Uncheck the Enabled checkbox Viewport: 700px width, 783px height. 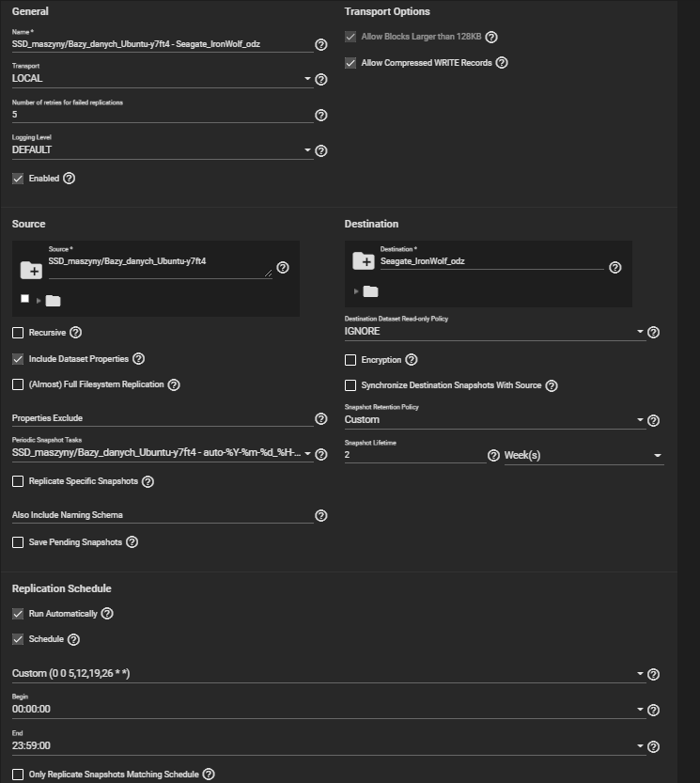[x=18, y=179]
